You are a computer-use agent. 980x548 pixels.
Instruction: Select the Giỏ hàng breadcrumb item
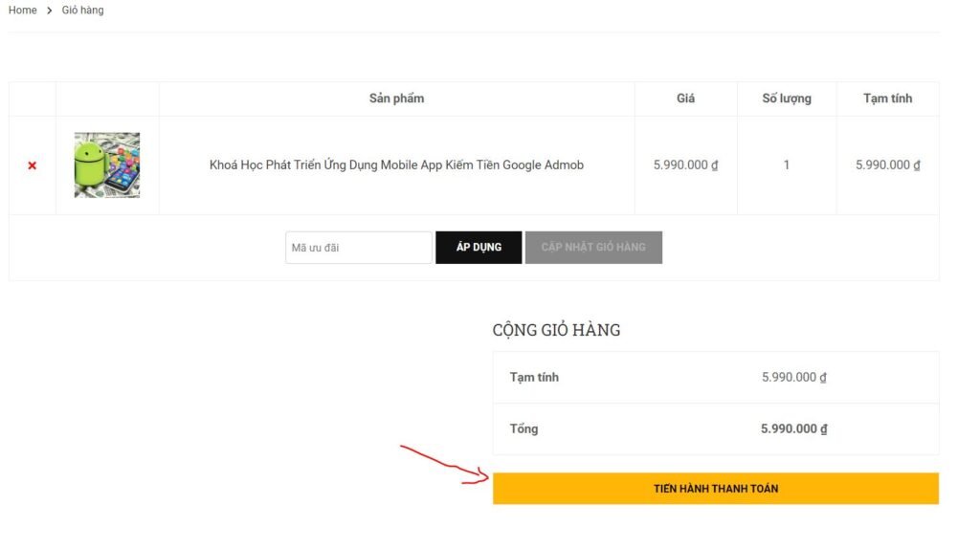83,11
